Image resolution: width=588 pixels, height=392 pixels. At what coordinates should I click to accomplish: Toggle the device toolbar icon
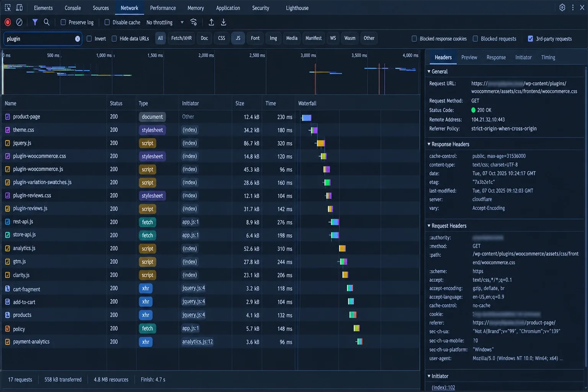click(x=20, y=8)
